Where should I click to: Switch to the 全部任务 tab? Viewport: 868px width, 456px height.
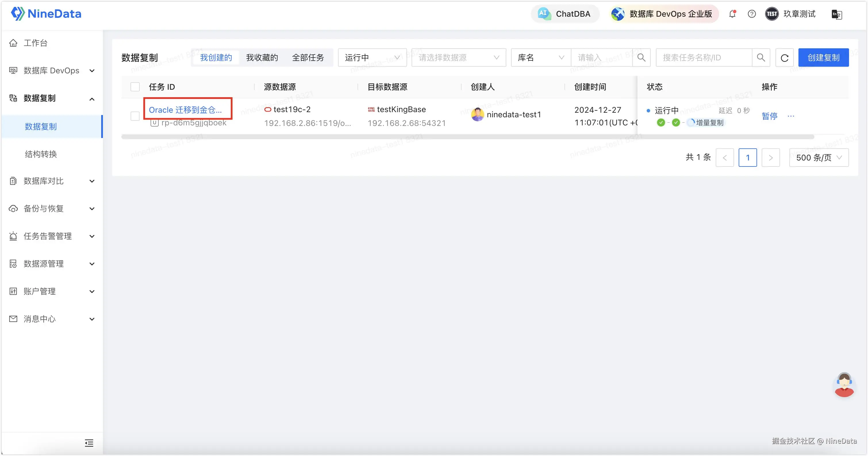308,58
